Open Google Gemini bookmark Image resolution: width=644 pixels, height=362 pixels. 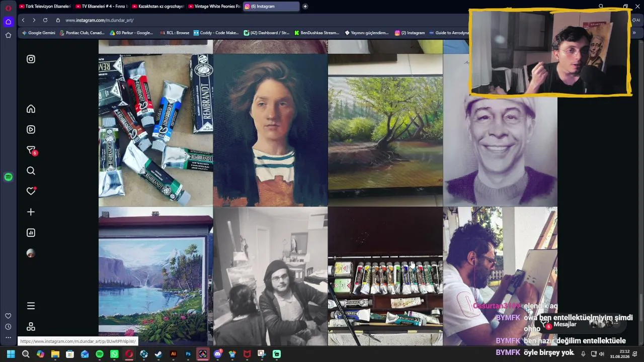[x=38, y=33]
